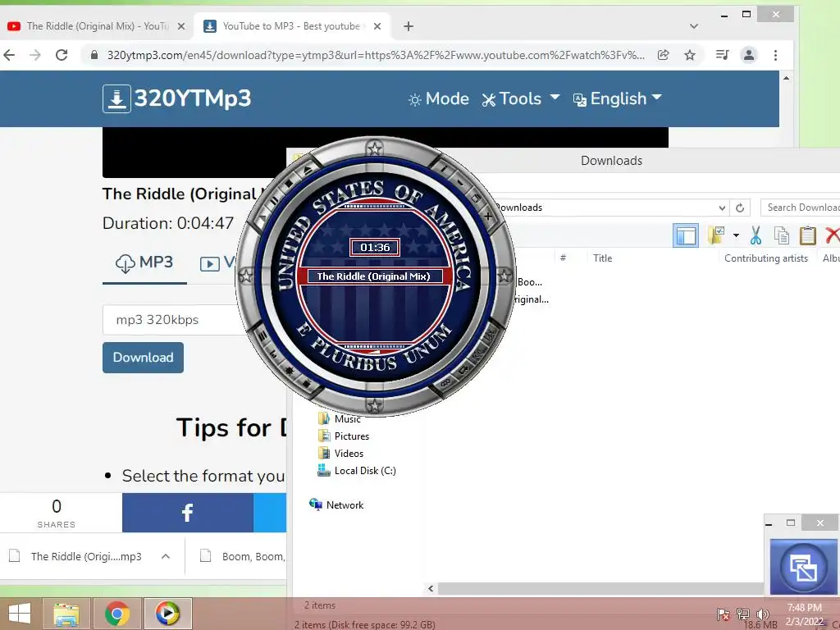Cut selection with the scissors icon
The width and height of the screenshot is (840, 630).
[756, 235]
